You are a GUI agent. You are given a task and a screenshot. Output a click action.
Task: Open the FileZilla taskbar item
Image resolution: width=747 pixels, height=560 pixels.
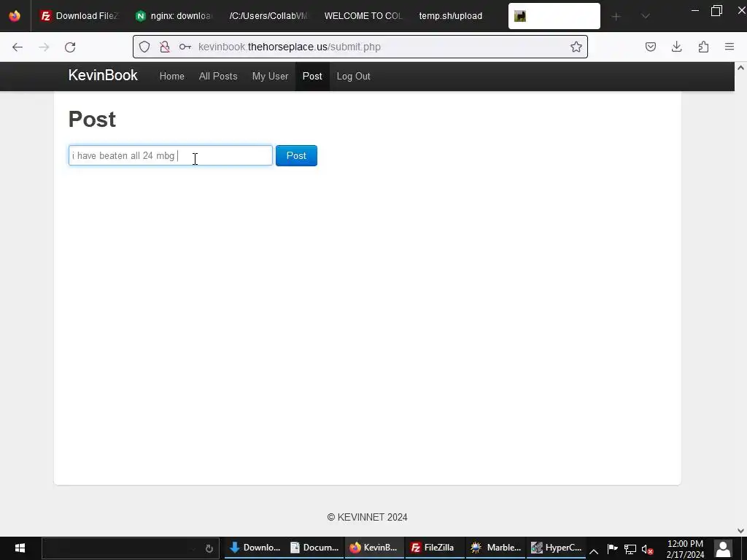click(434, 548)
